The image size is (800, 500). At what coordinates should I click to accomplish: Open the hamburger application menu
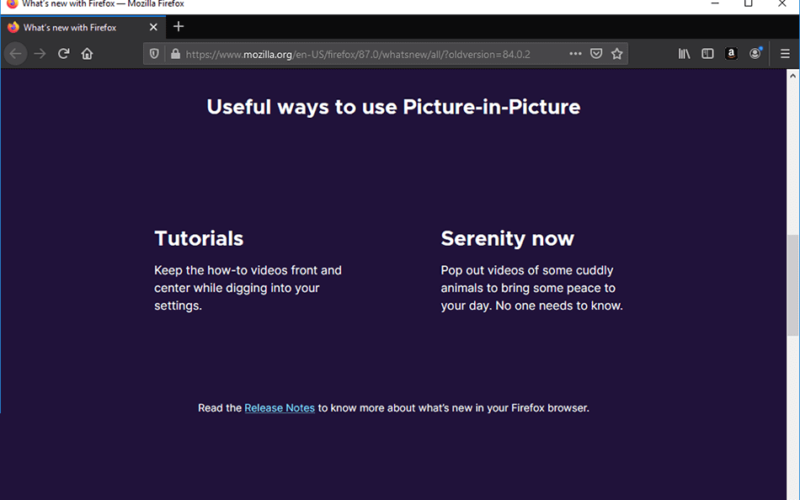(x=785, y=54)
